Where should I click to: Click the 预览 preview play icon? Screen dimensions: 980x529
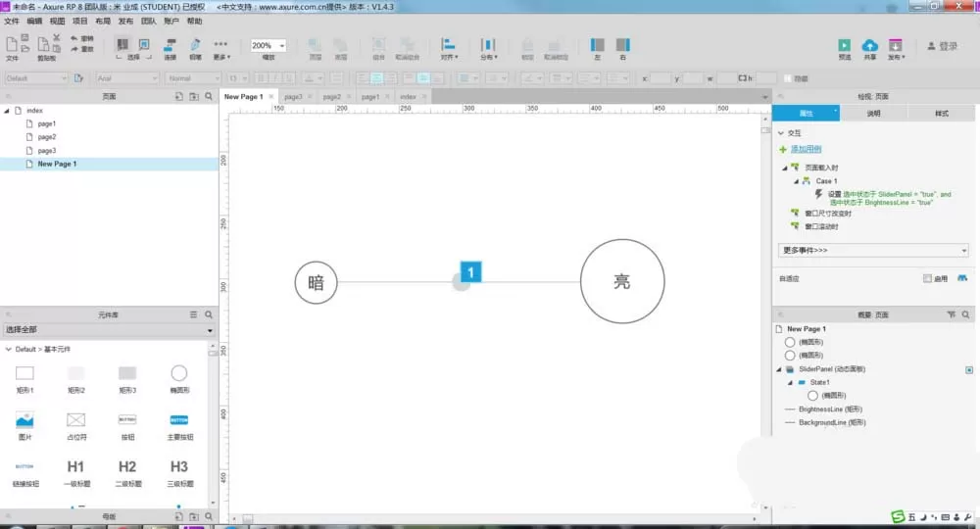click(x=844, y=46)
